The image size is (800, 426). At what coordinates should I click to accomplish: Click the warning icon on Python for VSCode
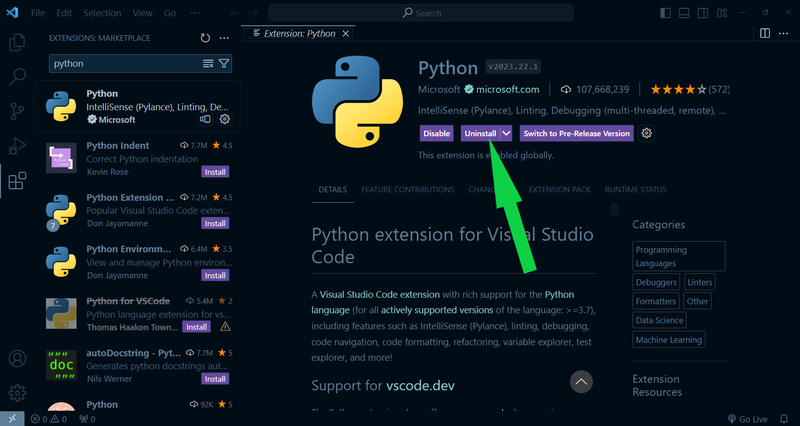pyautogui.click(x=225, y=327)
